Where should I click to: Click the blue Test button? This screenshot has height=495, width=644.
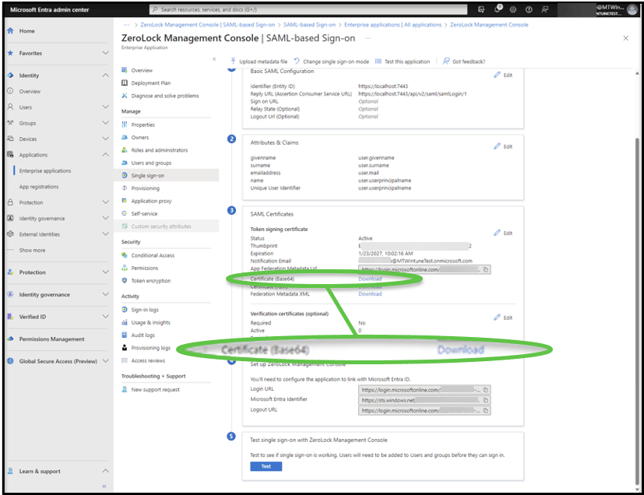point(266,466)
